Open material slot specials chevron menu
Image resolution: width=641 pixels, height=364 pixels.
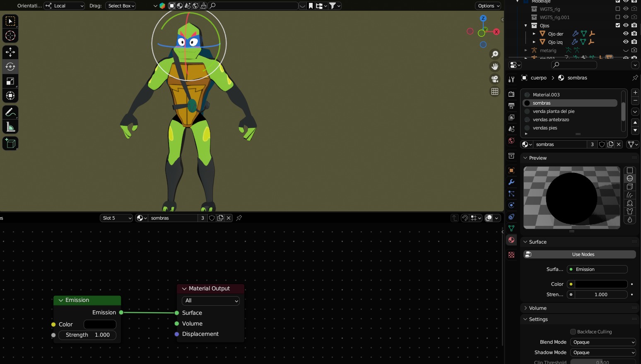coord(635,112)
